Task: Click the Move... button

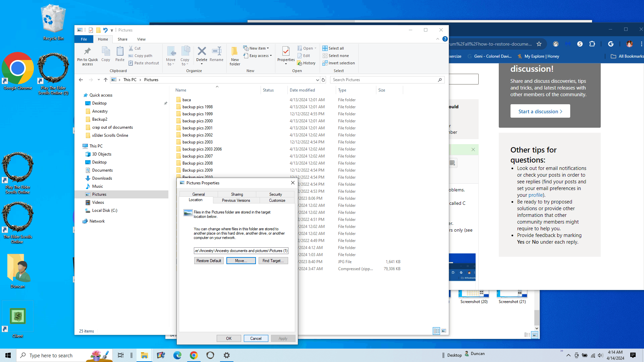Action: [x=241, y=261]
